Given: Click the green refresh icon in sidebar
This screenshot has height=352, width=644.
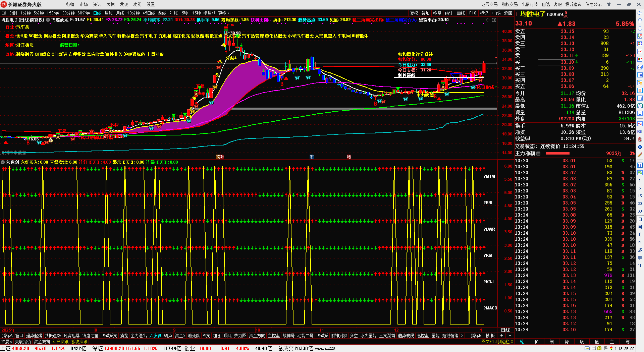Looking at the screenshot, I should (640, 173).
